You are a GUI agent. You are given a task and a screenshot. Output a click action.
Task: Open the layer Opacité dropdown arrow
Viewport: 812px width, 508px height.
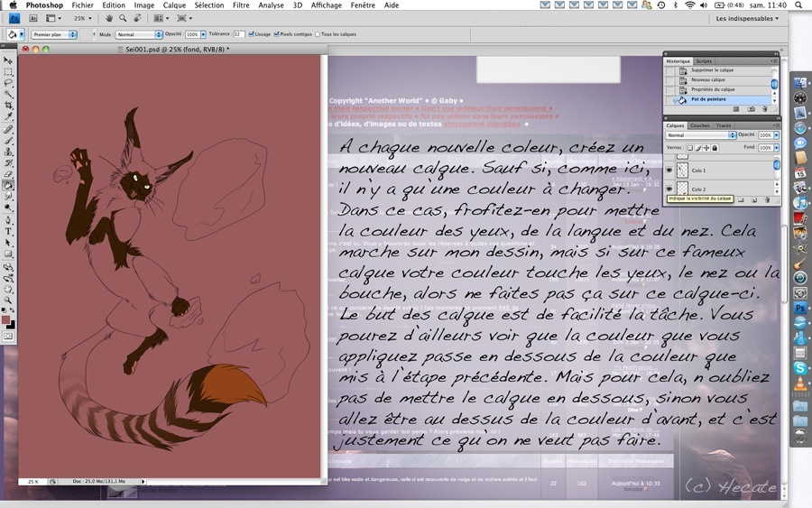coord(776,135)
